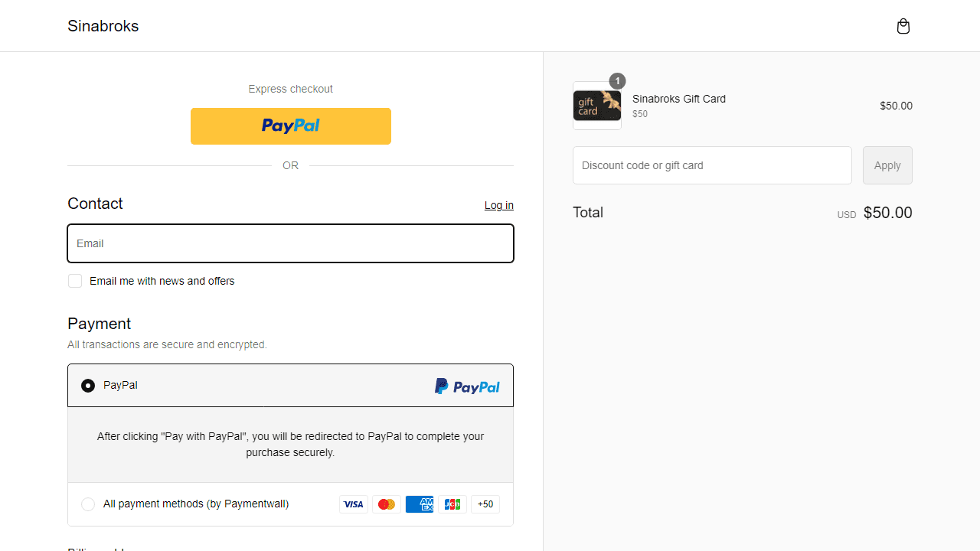Click the item quantity badge on gift card
Image resolution: width=980 pixels, height=551 pixels.
pyautogui.click(x=617, y=81)
